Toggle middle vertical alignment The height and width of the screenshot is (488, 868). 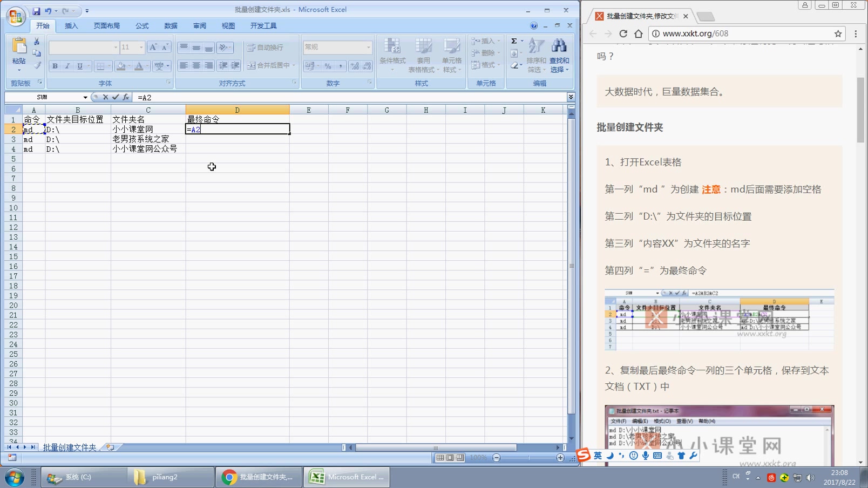(x=196, y=48)
